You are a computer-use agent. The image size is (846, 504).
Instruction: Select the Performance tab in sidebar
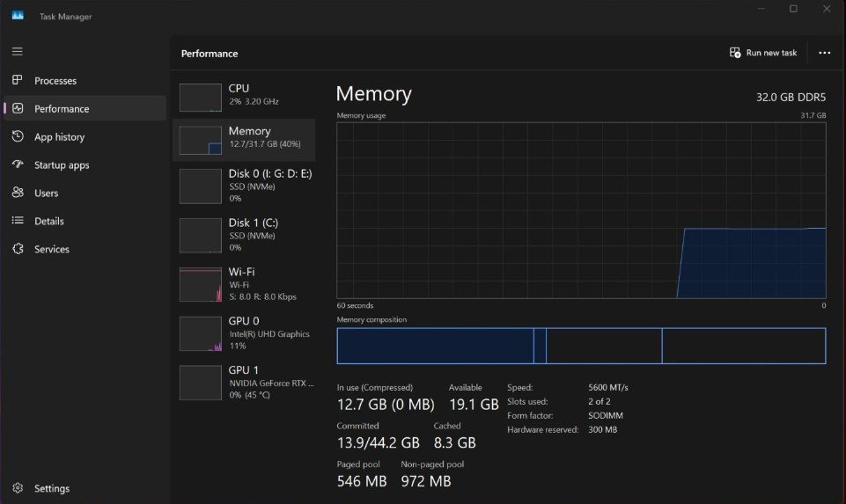click(x=85, y=108)
